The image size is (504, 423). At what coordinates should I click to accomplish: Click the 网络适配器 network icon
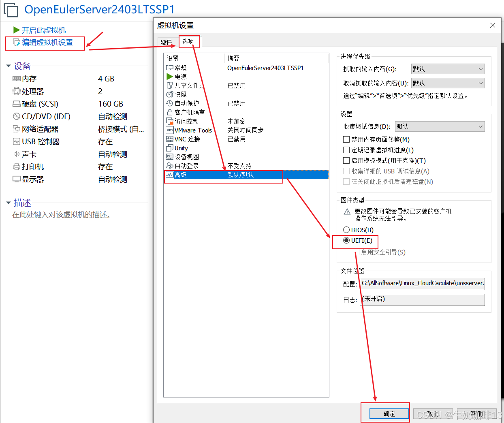tap(17, 129)
